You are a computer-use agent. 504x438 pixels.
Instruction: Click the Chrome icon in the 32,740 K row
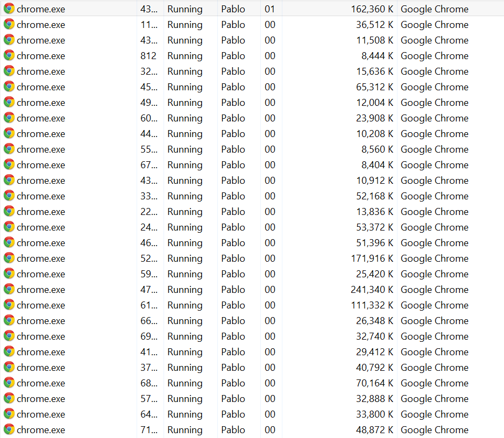(9, 336)
